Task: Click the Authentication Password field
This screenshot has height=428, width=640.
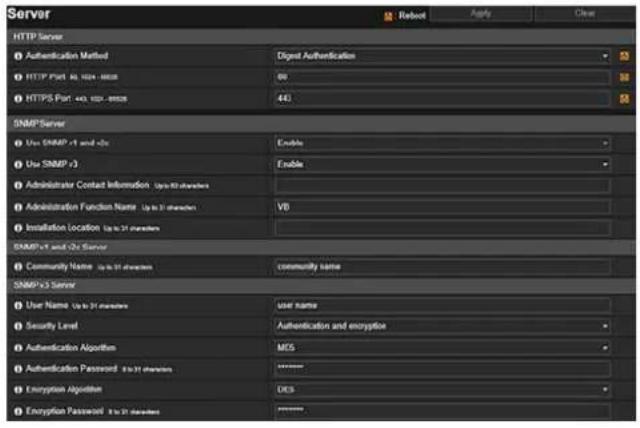Action: tap(442, 369)
